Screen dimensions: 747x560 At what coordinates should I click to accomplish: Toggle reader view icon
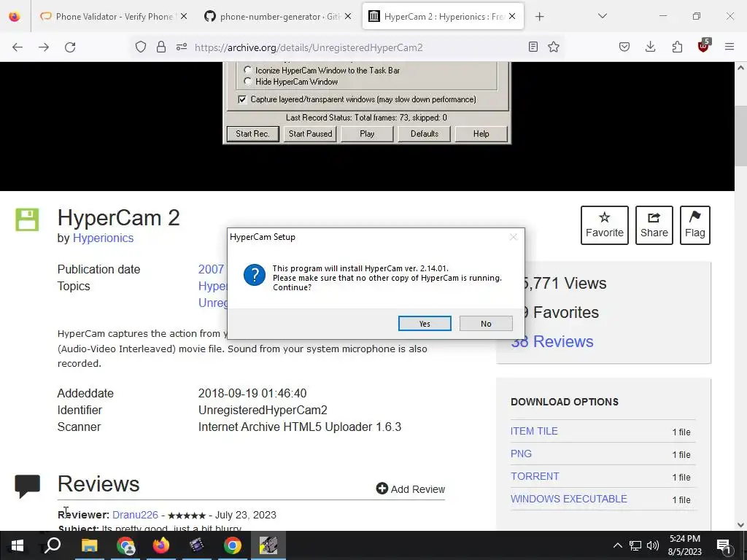(533, 47)
